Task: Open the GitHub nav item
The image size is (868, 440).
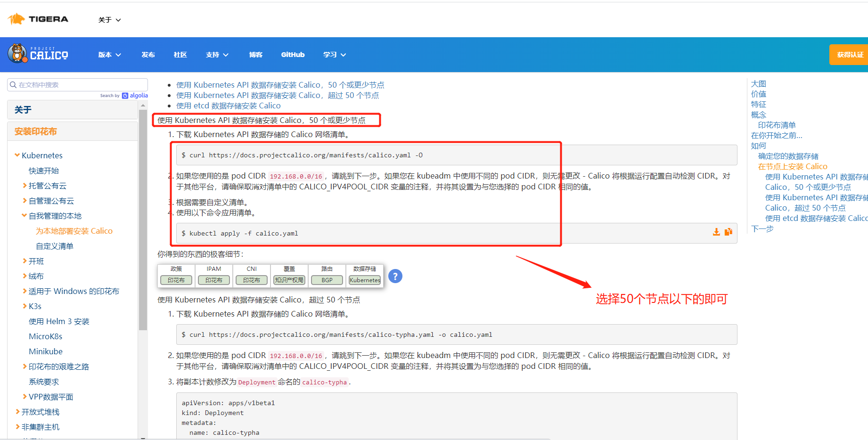Action: pyautogui.click(x=293, y=55)
